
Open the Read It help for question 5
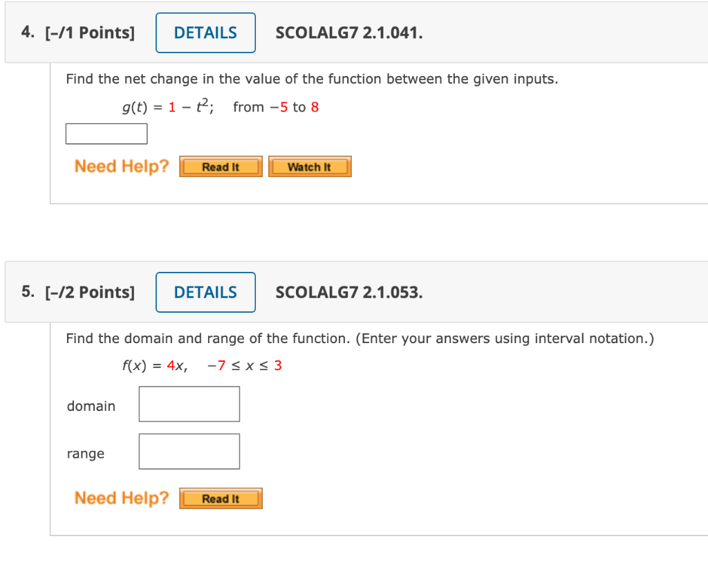click(221, 498)
